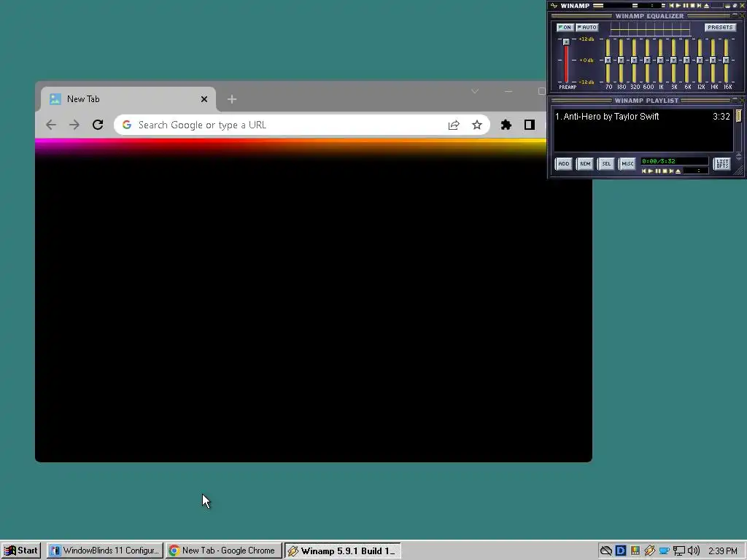
Task: Click Next track in Winamp title bar
Action: click(699, 6)
